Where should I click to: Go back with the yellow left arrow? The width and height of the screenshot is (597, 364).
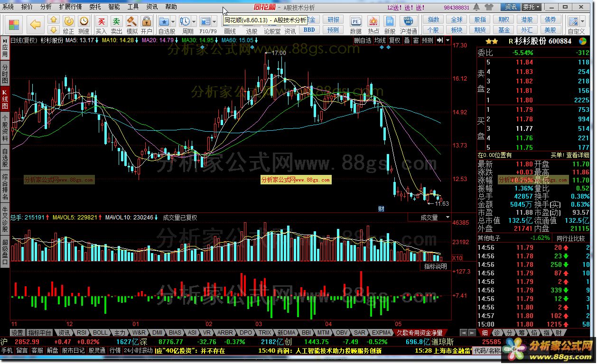coord(35,25)
